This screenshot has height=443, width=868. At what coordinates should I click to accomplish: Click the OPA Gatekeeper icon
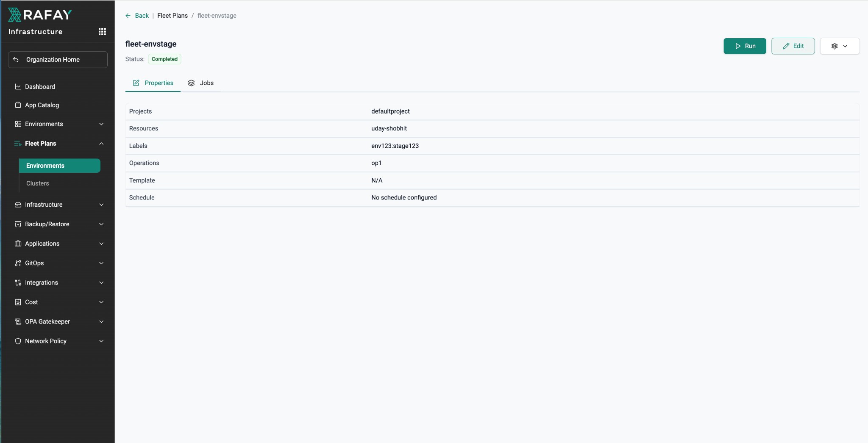pos(18,321)
